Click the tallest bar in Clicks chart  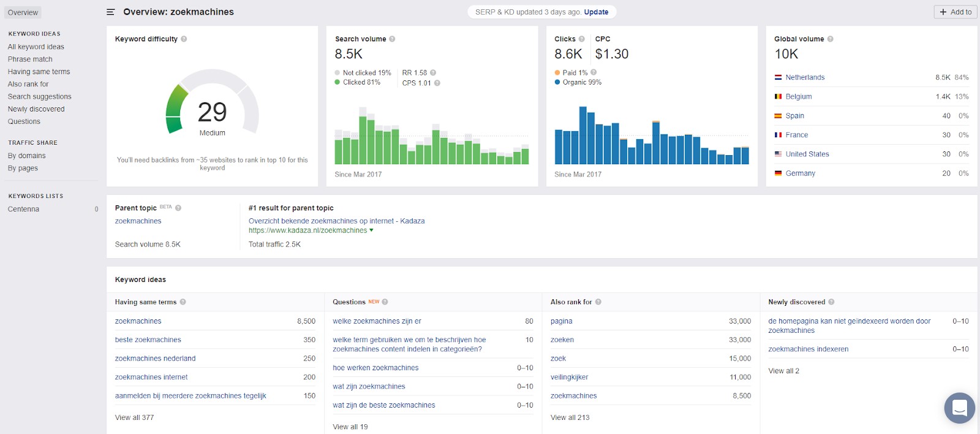[583, 135]
